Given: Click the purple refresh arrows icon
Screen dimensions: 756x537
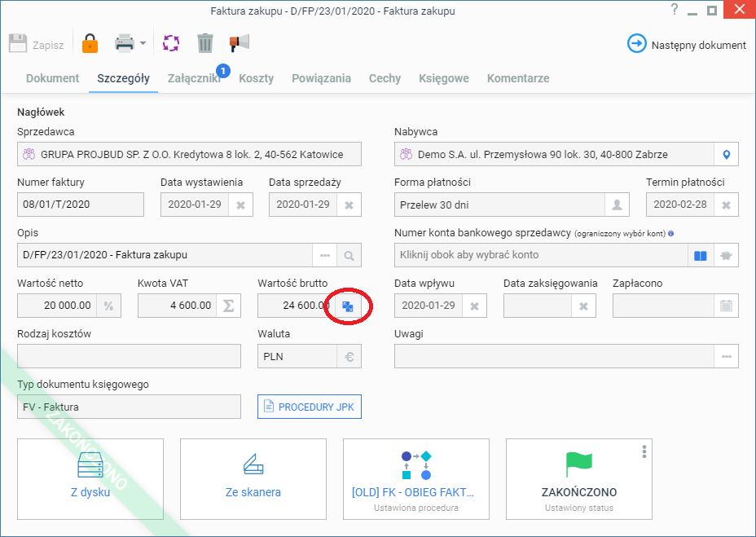Looking at the screenshot, I should click(x=171, y=43).
